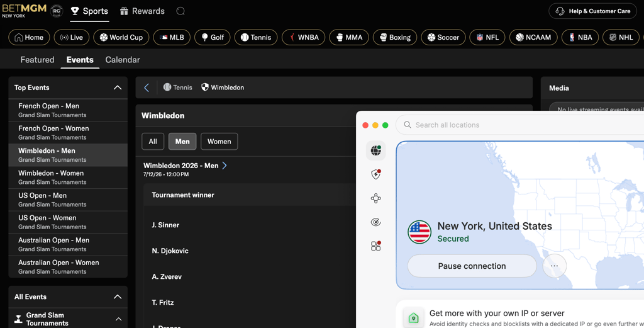This screenshot has height=328, width=644.
Task: Open the Rewards tab
Action: [142, 11]
